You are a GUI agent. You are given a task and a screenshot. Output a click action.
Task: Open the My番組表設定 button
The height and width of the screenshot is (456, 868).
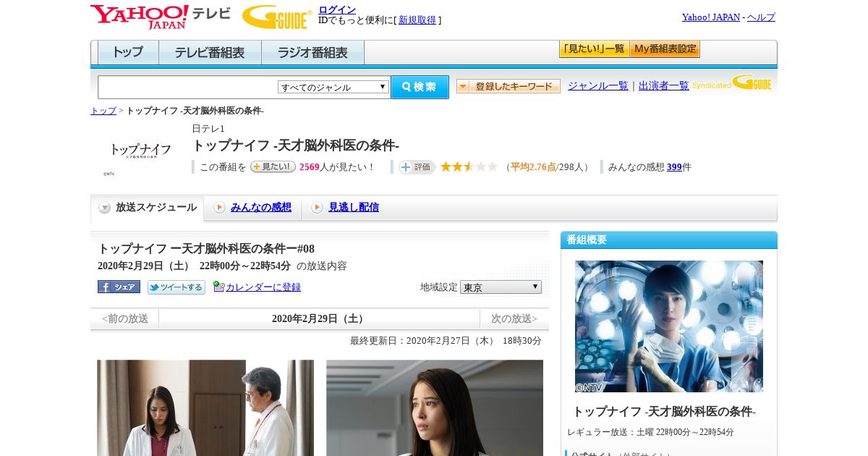point(665,49)
